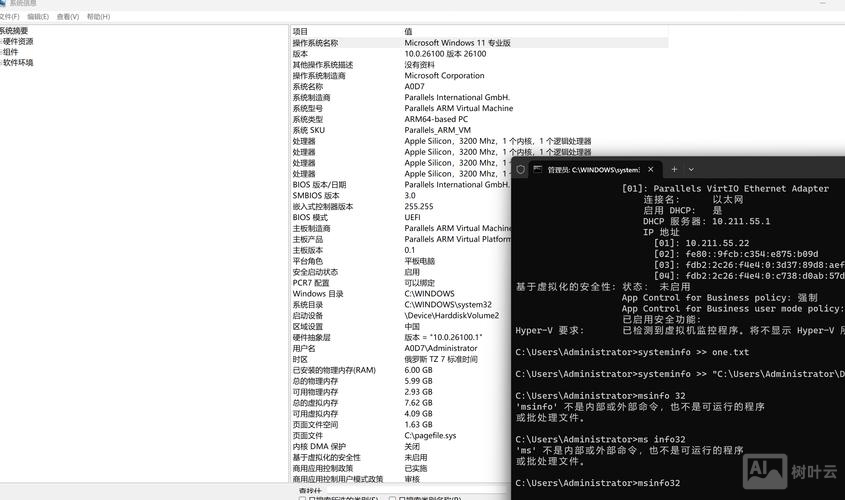
Task: Close the 管理员 terminal tab
Action: point(650,169)
